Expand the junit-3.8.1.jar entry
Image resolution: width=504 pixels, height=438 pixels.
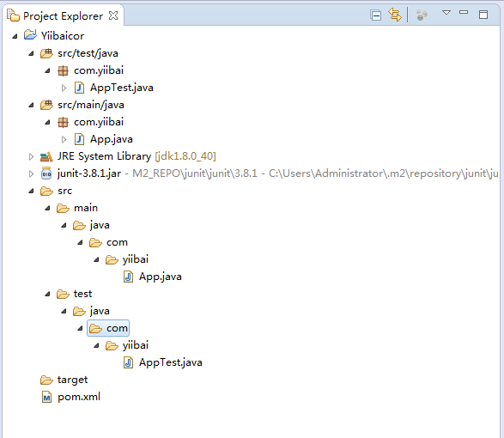pyautogui.click(x=31, y=173)
